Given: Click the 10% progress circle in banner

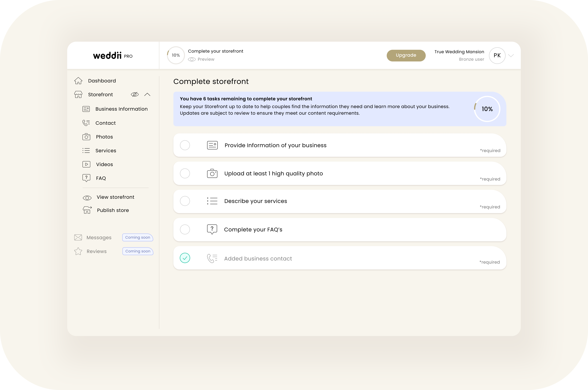Looking at the screenshot, I should tap(487, 109).
